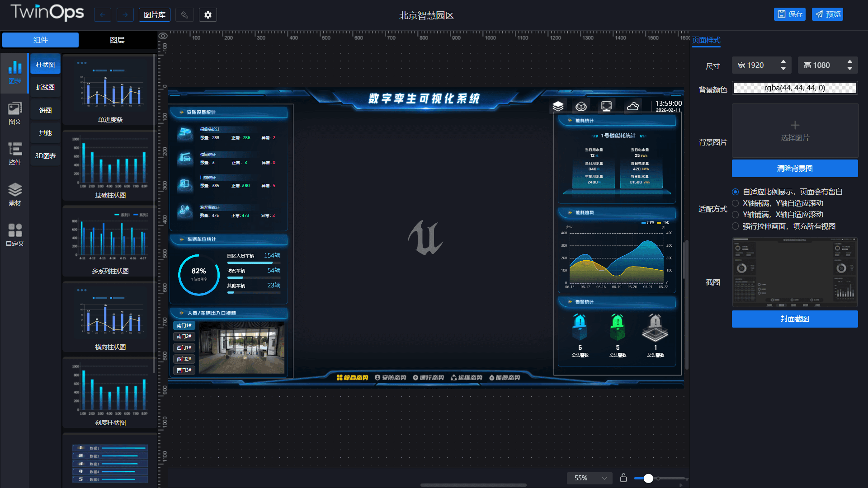This screenshot has height=488, width=868.
Task: Pick the 多系列柱状图 component thumbnail
Action: click(x=110, y=241)
